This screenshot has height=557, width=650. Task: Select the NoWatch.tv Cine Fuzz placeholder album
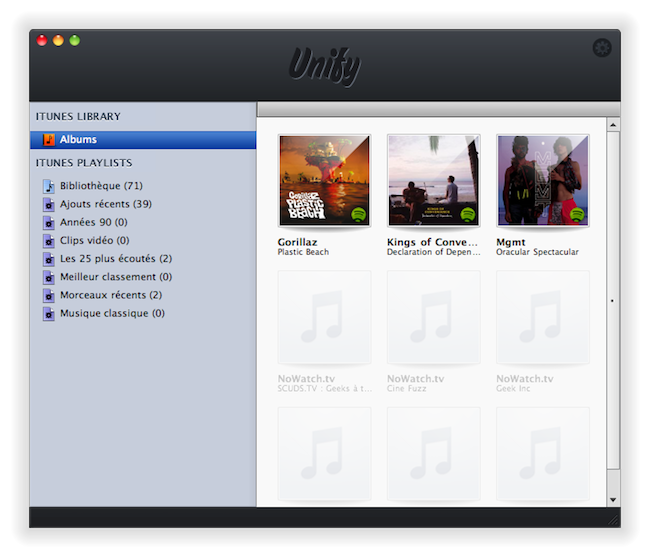(x=434, y=317)
